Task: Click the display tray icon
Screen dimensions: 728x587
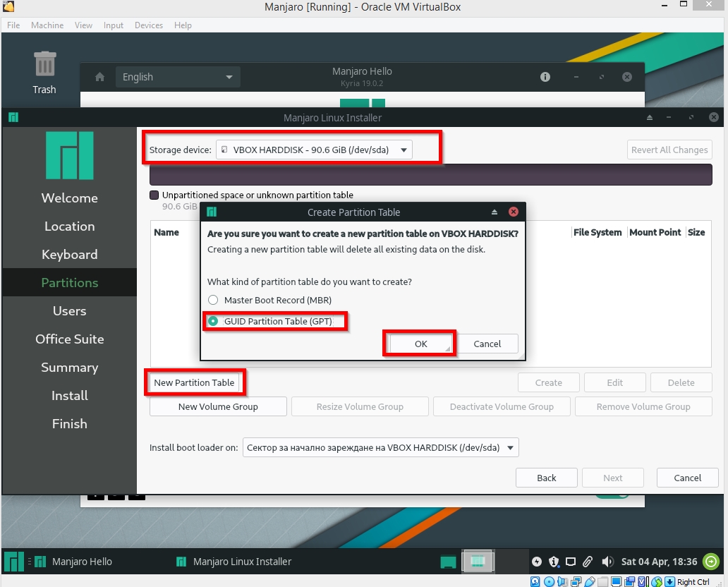Action: click(571, 562)
